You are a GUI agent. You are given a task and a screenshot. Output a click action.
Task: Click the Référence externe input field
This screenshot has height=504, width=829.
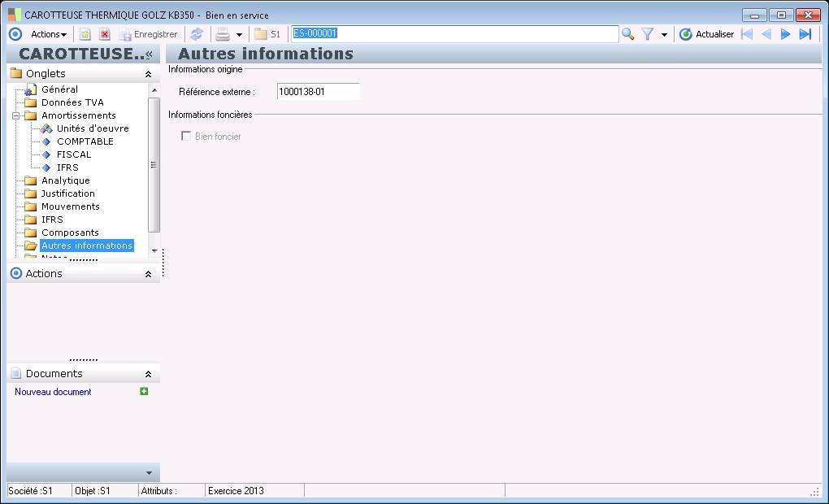(319, 92)
